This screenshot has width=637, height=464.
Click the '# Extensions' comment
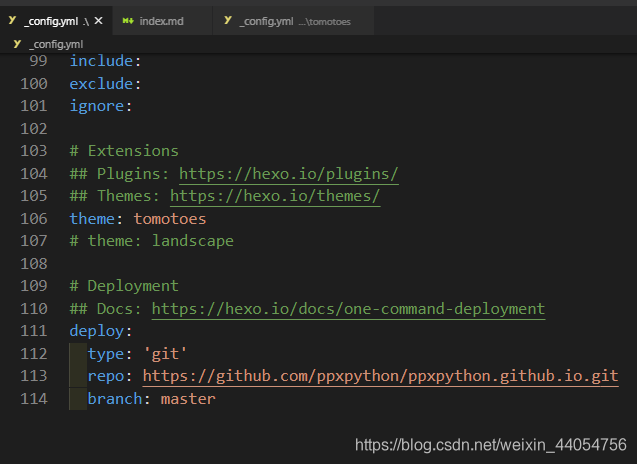[x=124, y=151]
